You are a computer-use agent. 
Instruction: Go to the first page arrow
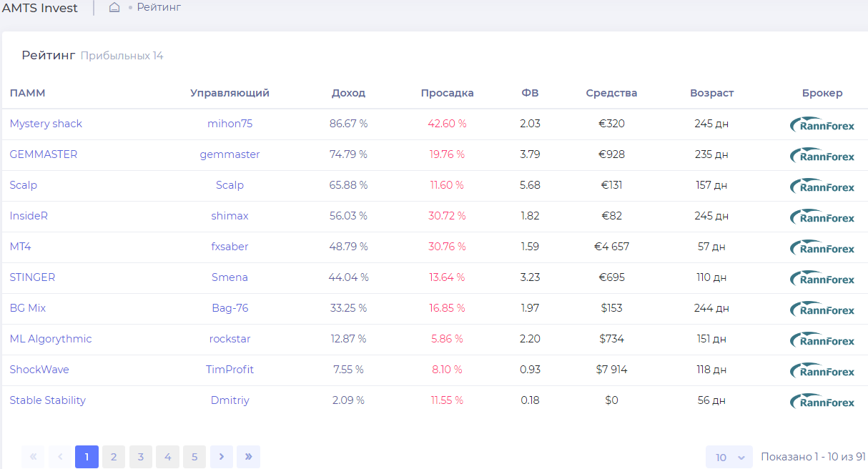pyautogui.click(x=33, y=457)
